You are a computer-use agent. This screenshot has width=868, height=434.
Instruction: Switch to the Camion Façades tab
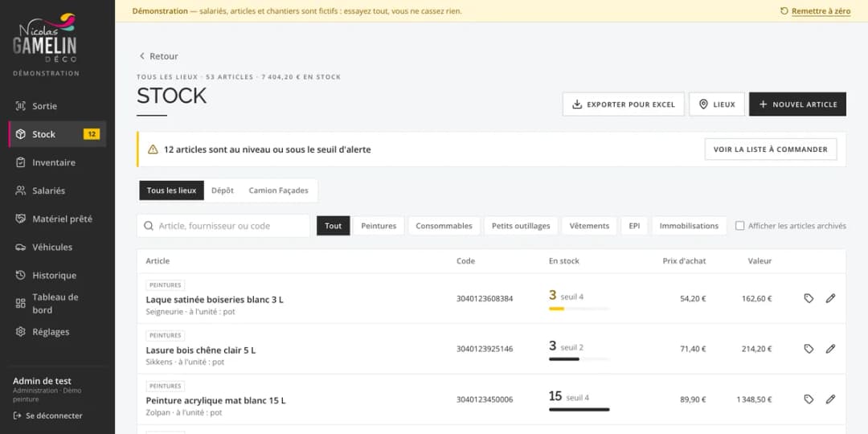[278, 190]
